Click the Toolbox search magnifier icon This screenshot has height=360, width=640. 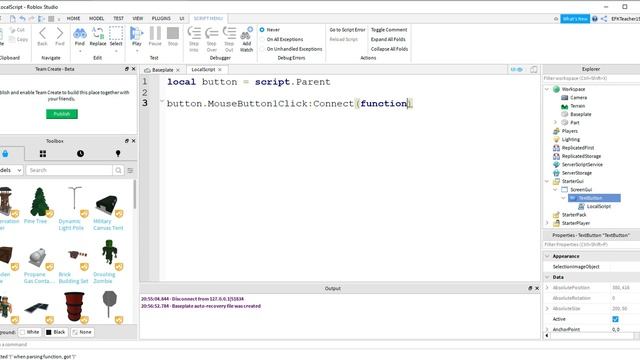pyautogui.click(x=118, y=170)
